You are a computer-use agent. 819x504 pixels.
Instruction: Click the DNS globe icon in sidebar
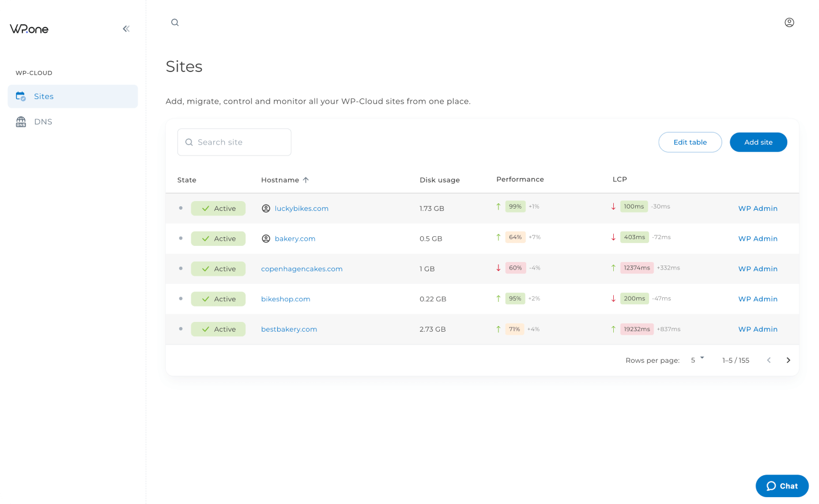pos(21,122)
